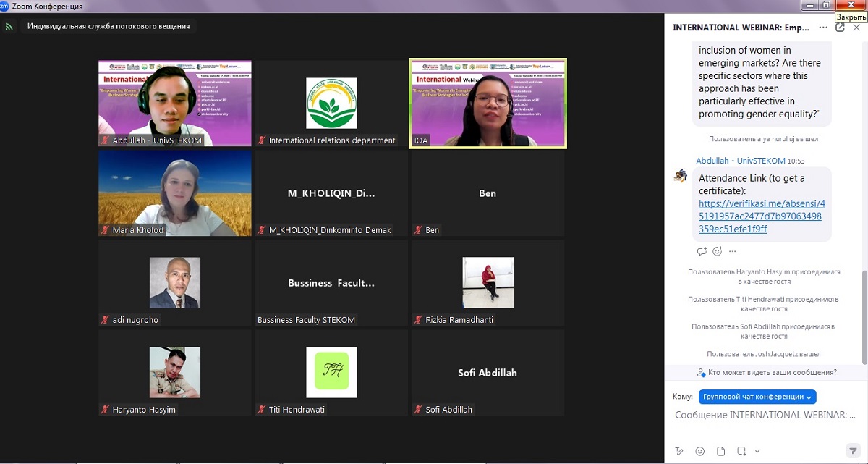Reply in thread to the Attendance Link message
The image size is (868, 464).
point(702,252)
